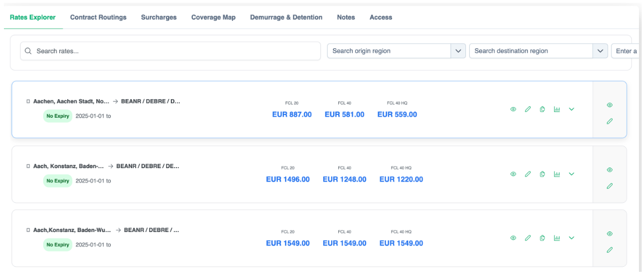Click copy icon on the Aach,Konstanz, Baden-Wu... row
The width and height of the screenshot is (644, 278).
pos(542,238)
